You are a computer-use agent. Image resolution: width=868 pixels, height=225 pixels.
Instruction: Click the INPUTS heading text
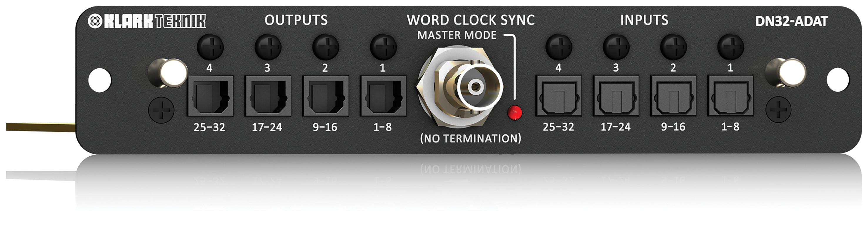[x=644, y=20]
